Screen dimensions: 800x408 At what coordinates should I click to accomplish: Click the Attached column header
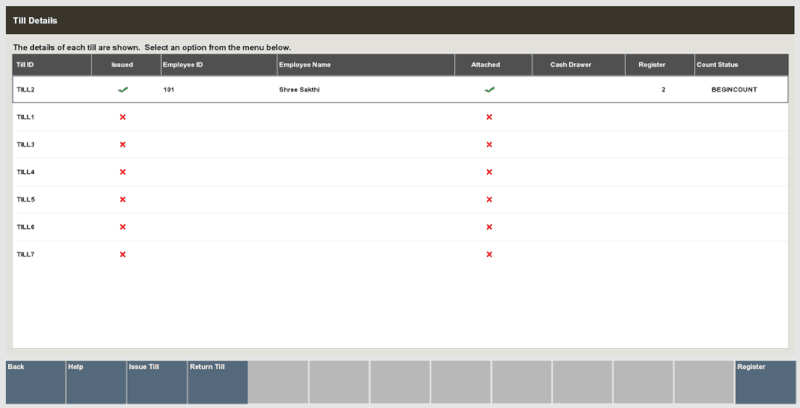click(x=493, y=65)
